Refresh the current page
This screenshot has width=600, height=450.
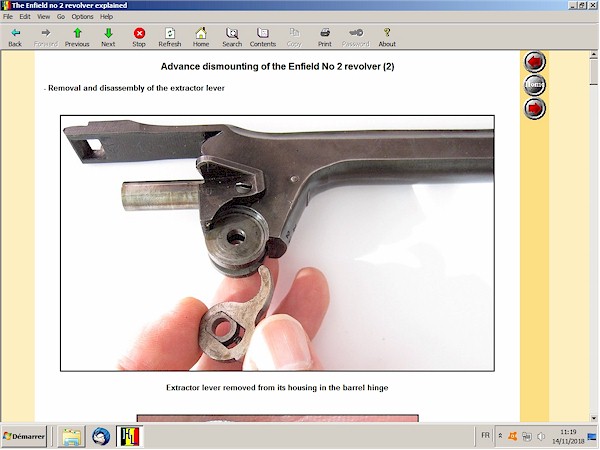(170, 38)
